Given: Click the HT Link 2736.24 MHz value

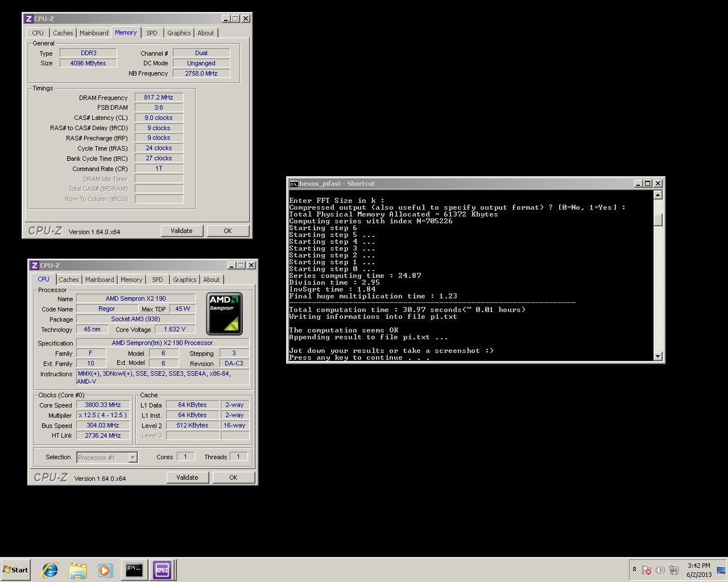Looking at the screenshot, I should pyautogui.click(x=103, y=435).
